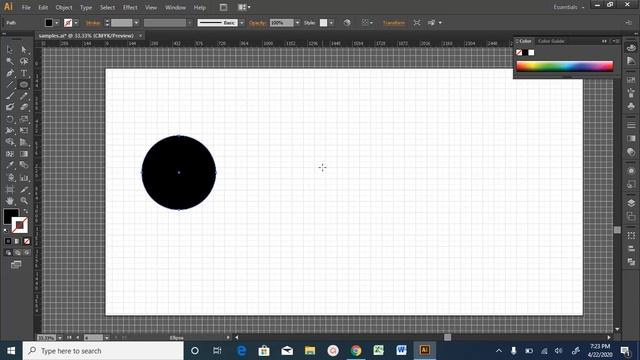Select the Scale tool
Screen dimensions: 640x360
24,119
